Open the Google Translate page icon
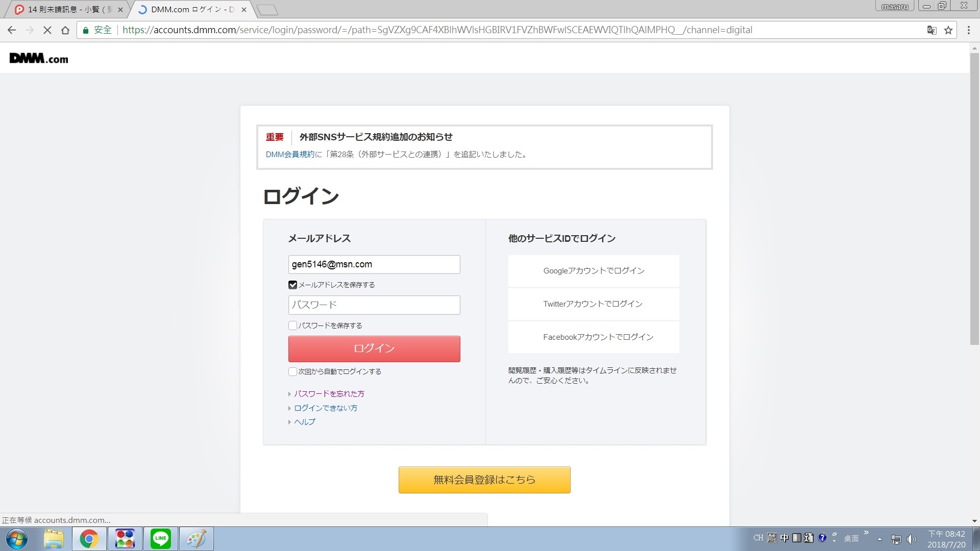This screenshot has width=980, height=551. tap(932, 30)
